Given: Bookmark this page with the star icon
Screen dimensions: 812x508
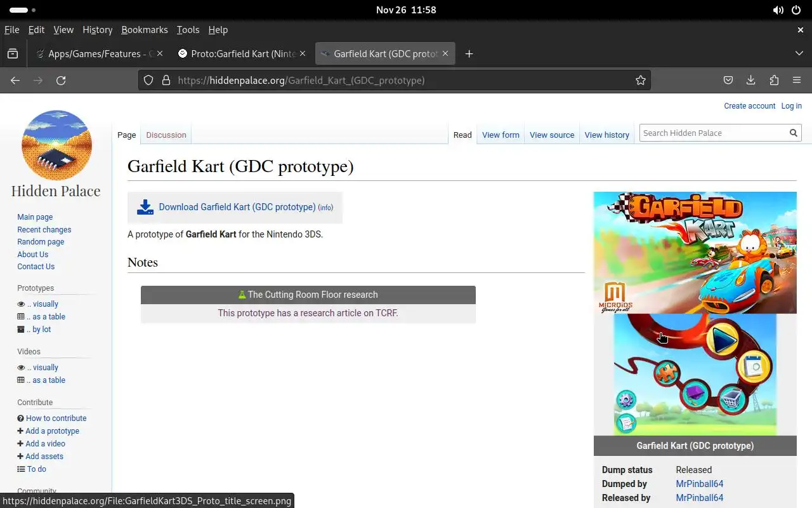Looking at the screenshot, I should (x=641, y=80).
